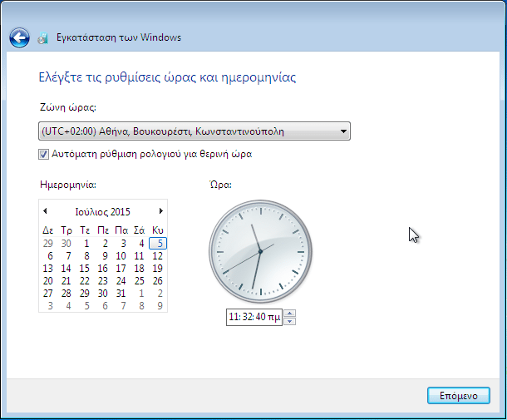Show previous month in the calendar

45,211
